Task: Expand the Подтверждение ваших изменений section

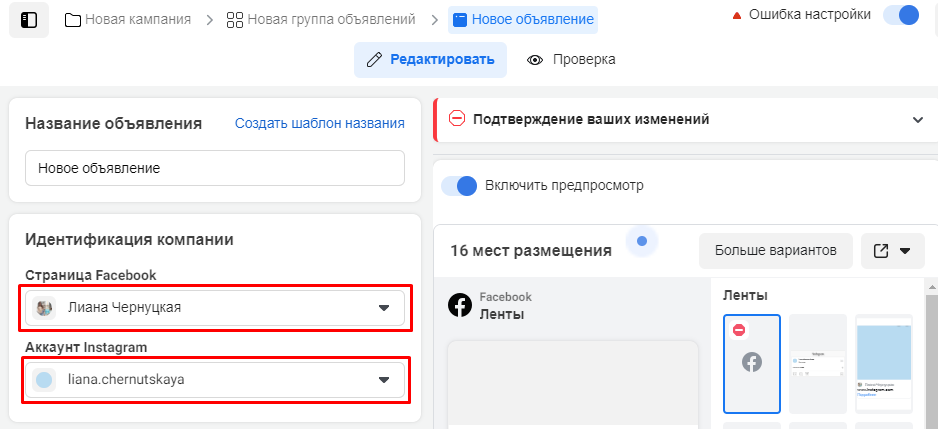Action: 918,120
